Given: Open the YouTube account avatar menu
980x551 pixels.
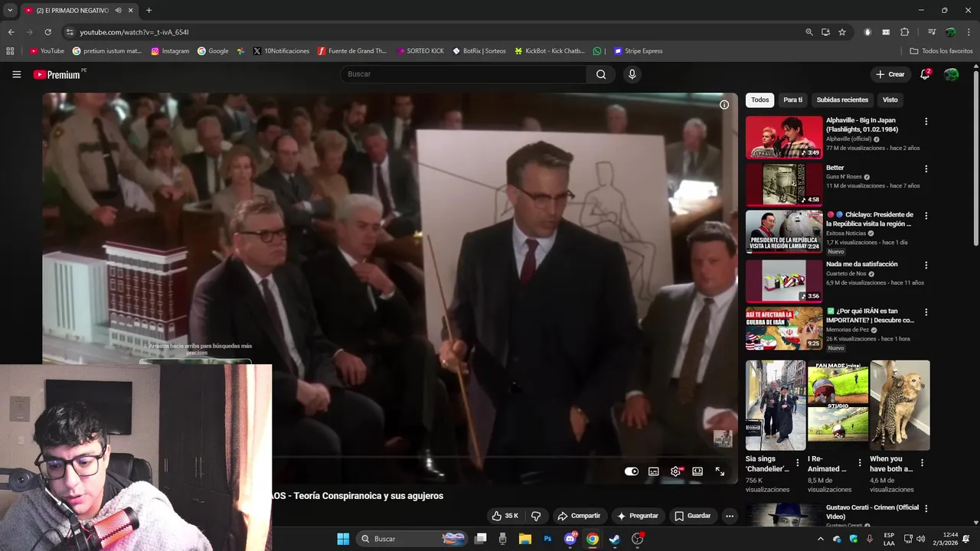Looking at the screenshot, I should point(952,74).
